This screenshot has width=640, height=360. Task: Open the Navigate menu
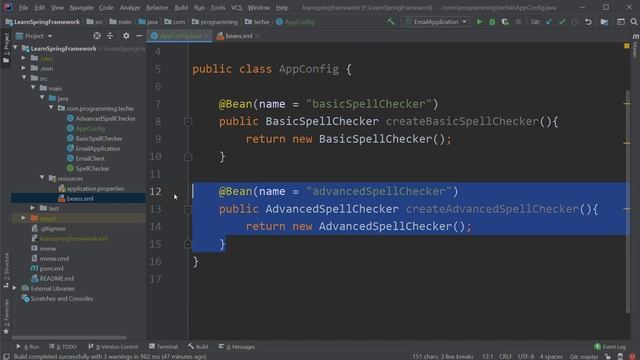[81, 7]
